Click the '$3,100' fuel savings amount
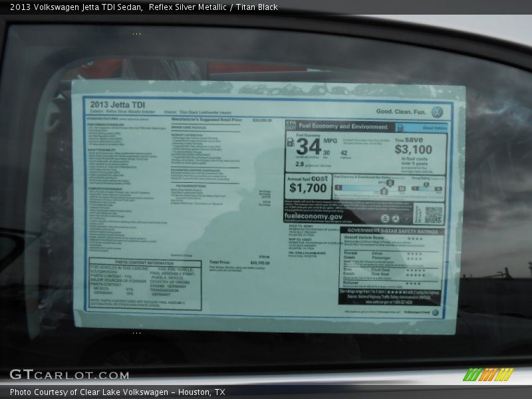 point(413,149)
